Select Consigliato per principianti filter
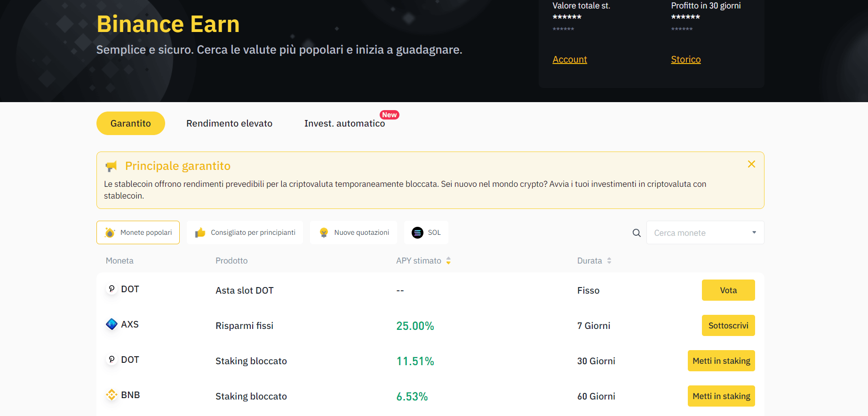868x416 pixels. [x=245, y=232]
